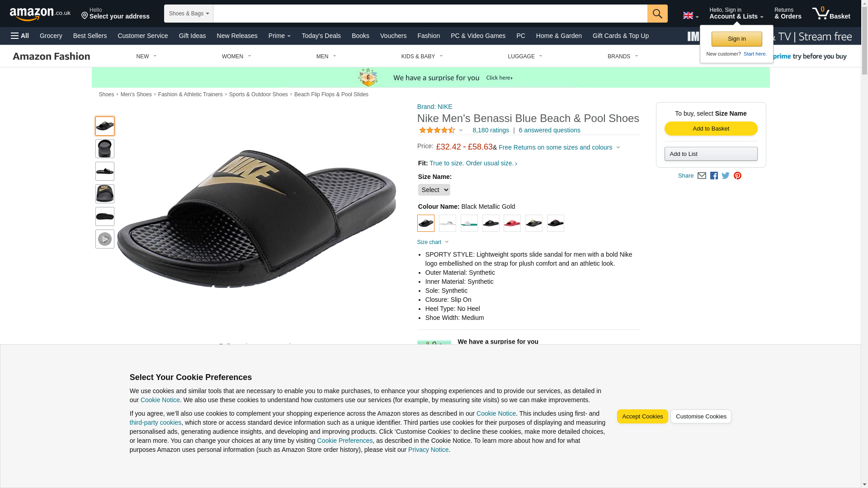Open the shopping basket icon

(x=831, y=14)
